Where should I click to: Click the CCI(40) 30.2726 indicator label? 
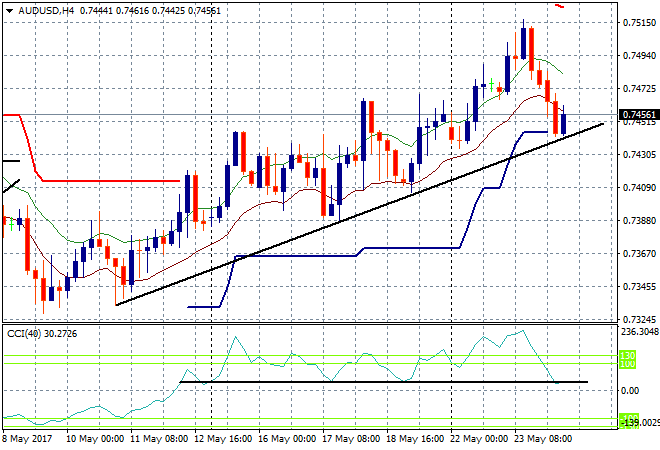(x=42, y=334)
